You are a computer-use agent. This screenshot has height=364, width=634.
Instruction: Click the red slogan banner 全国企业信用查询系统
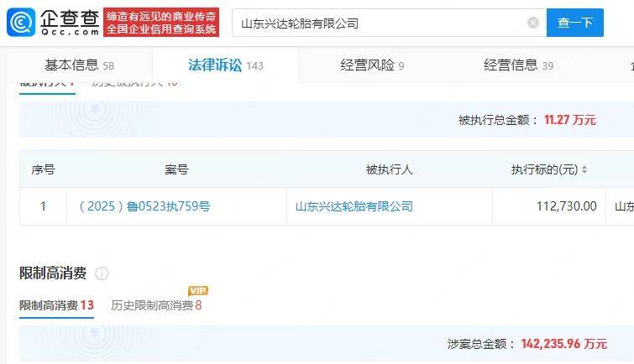click(x=161, y=22)
